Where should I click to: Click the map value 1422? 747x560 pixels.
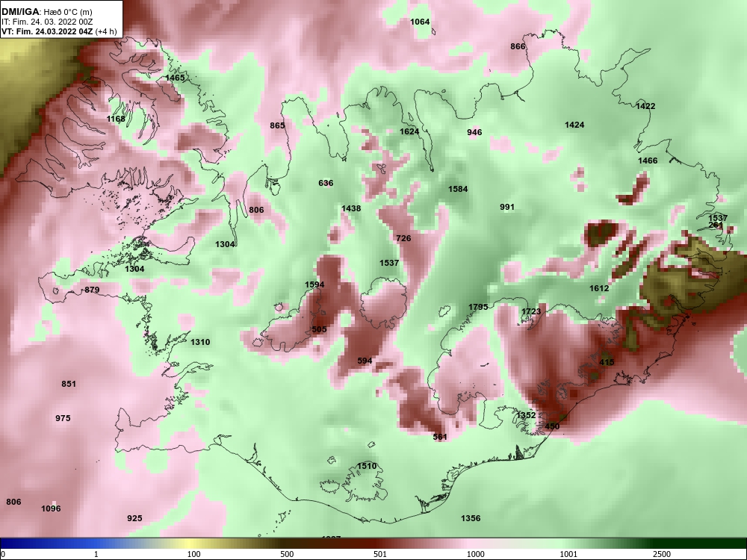[645, 106]
